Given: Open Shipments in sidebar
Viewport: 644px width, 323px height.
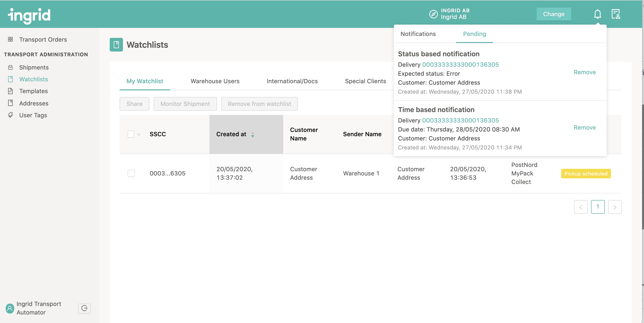Looking at the screenshot, I should (34, 67).
